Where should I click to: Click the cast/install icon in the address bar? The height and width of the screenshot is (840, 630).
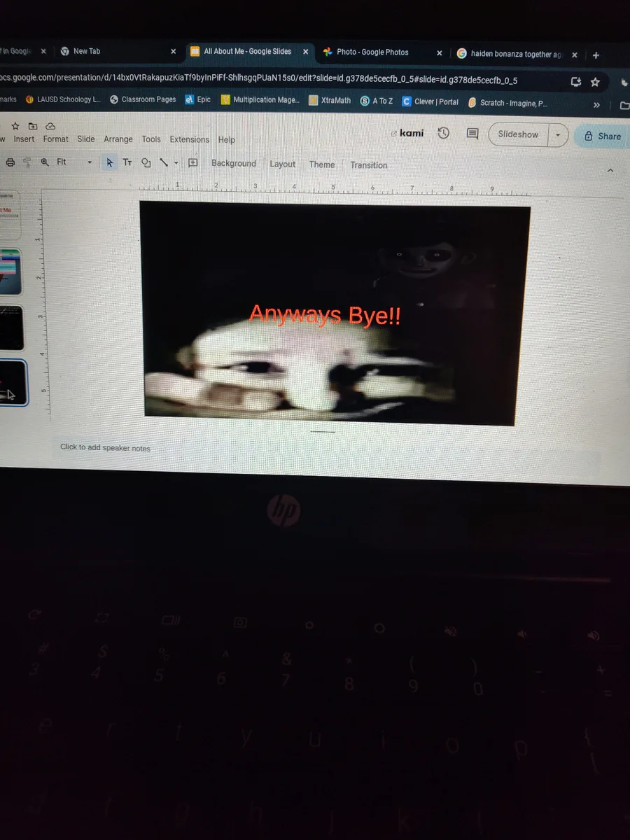tap(576, 82)
